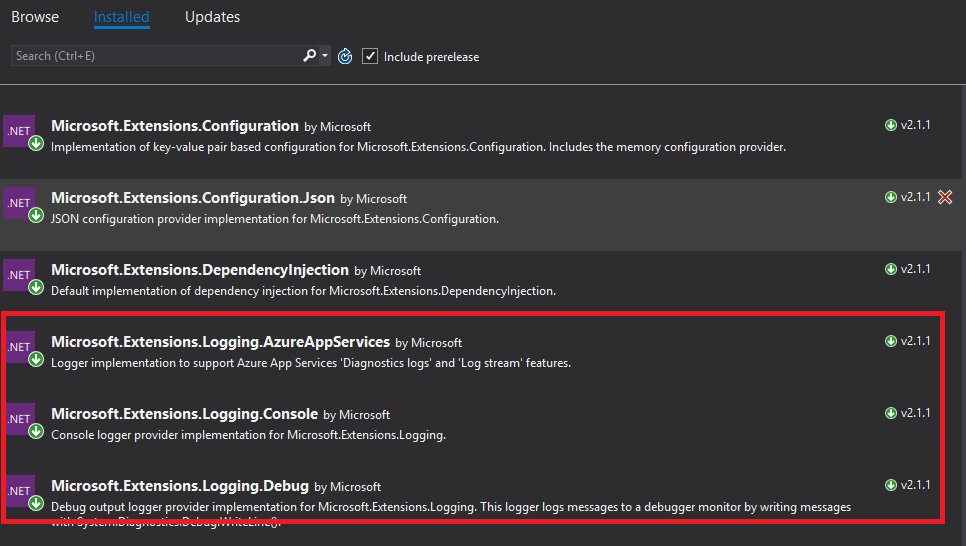Switch to the Browse tab
Viewport: 966px width, 546px height.
pos(35,17)
